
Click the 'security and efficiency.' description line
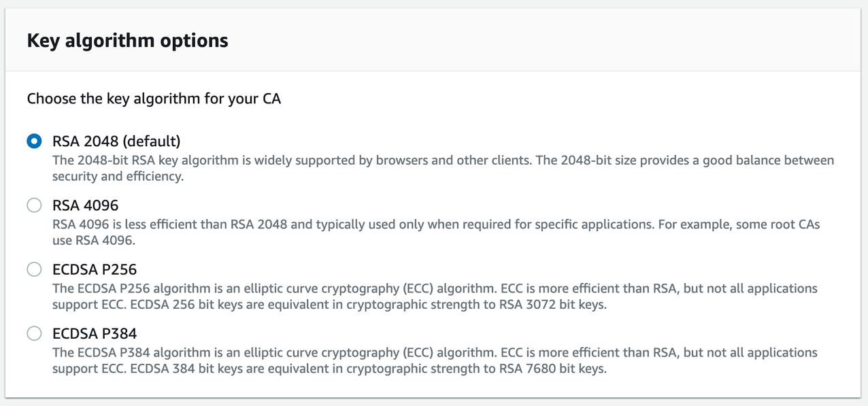pyautogui.click(x=118, y=176)
